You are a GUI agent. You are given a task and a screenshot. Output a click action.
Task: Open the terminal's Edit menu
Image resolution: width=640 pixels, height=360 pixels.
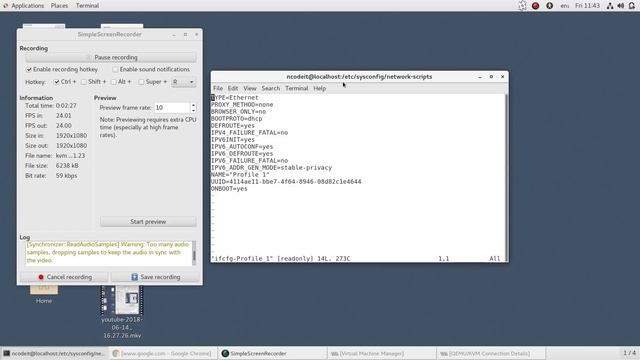(233, 88)
